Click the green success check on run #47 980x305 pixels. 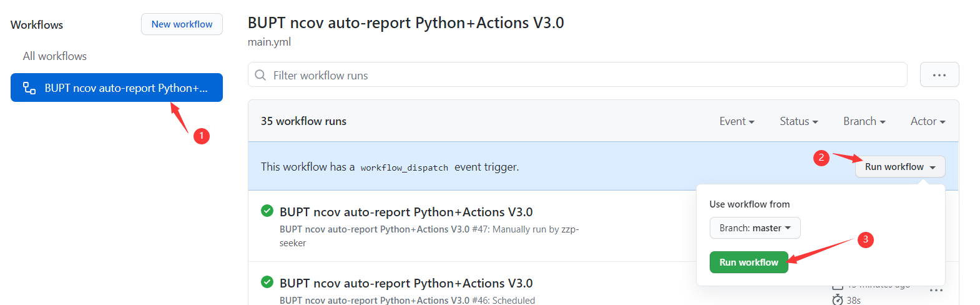(x=267, y=211)
